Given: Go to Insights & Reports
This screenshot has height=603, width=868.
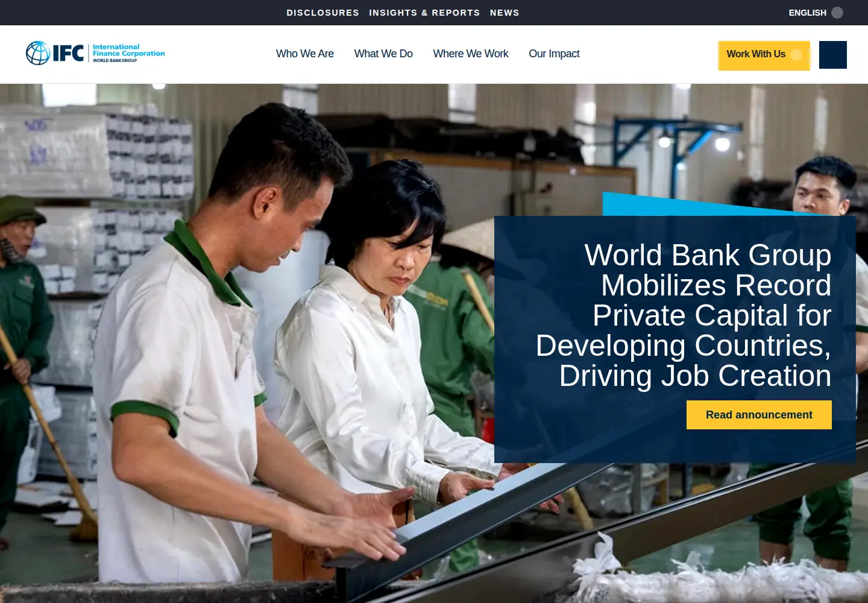Looking at the screenshot, I should coord(424,13).
